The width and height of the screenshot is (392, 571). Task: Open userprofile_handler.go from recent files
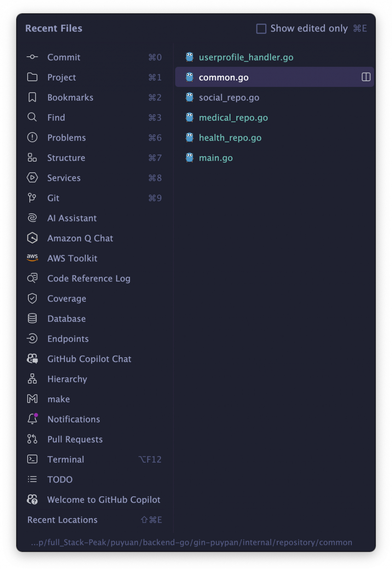246,57
